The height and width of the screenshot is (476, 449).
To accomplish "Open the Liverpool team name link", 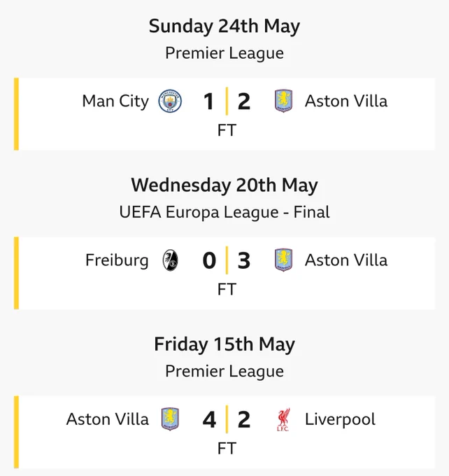I will [x=340, y=419].
